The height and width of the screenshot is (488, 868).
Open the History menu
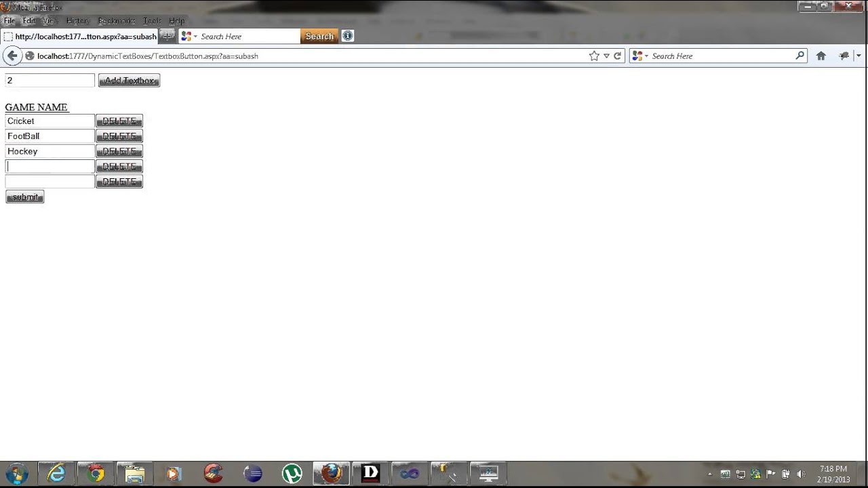click(78, 21)
